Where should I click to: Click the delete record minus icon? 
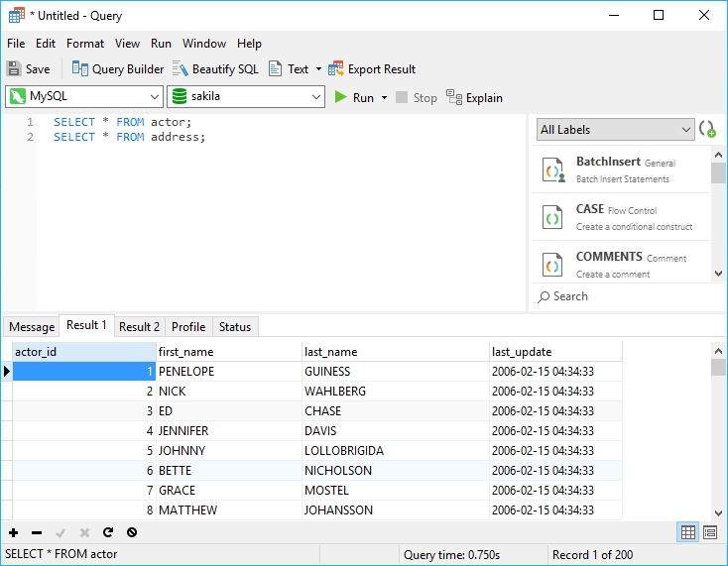(x=37, y=532)
